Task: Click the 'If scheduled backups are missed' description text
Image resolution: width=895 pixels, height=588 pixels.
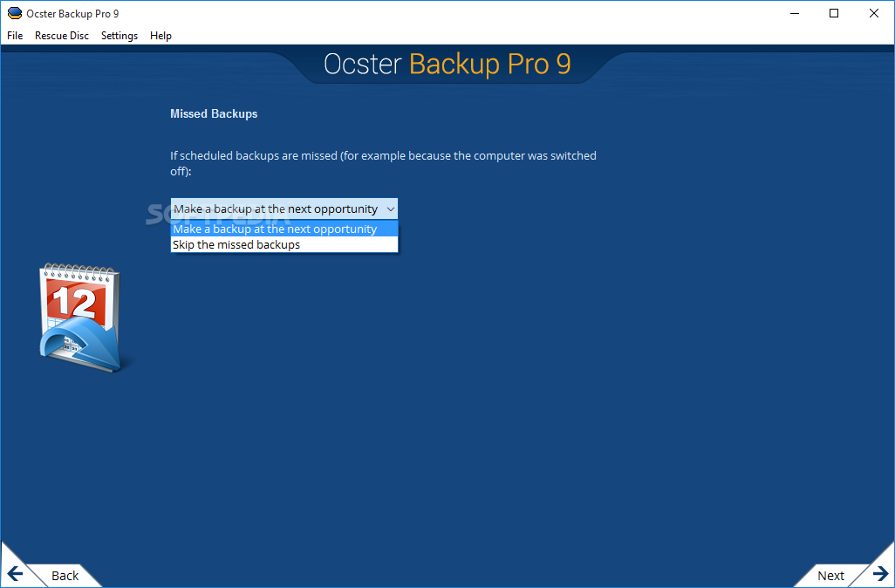Action: point(383,163)
